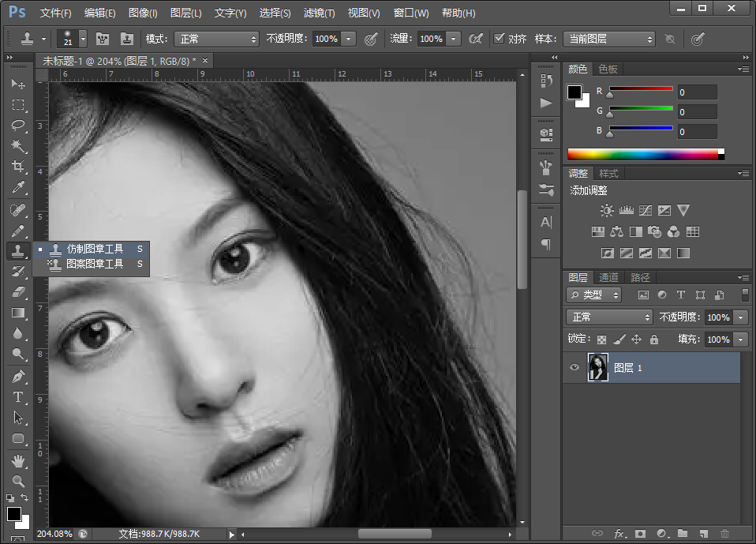Create a new layer icon
This screenshot has width=756, height=544.
pos(704,534)
